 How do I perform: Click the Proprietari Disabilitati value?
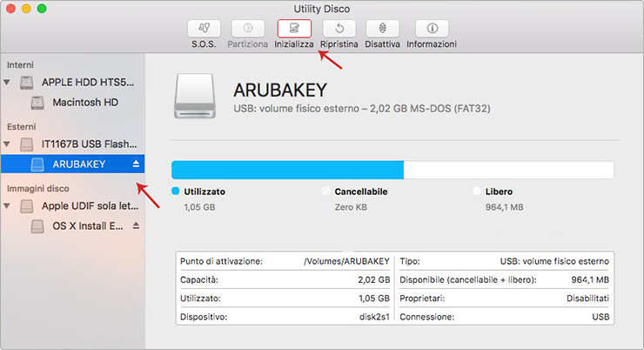tap(587, 299)
